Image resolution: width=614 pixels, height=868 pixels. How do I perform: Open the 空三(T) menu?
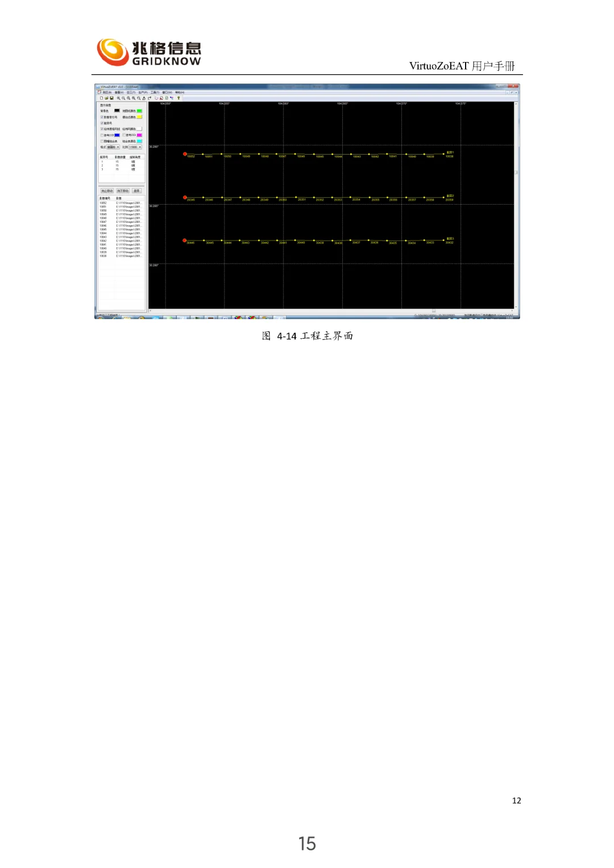[x=131, y=93]
